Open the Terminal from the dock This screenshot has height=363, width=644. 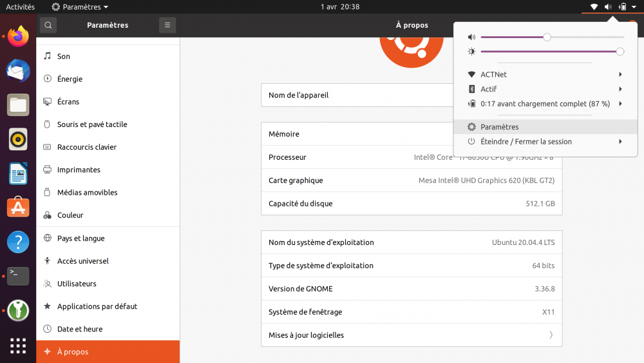coord(18,276)
